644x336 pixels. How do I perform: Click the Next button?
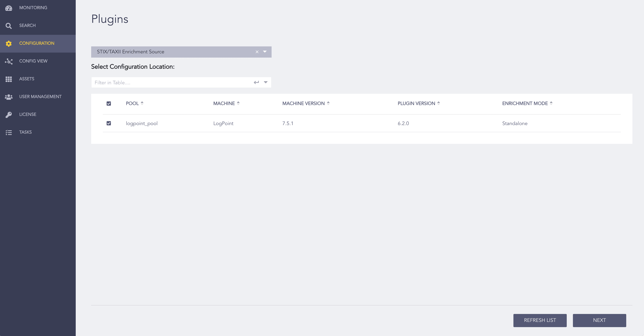click(x=599, y=320)
